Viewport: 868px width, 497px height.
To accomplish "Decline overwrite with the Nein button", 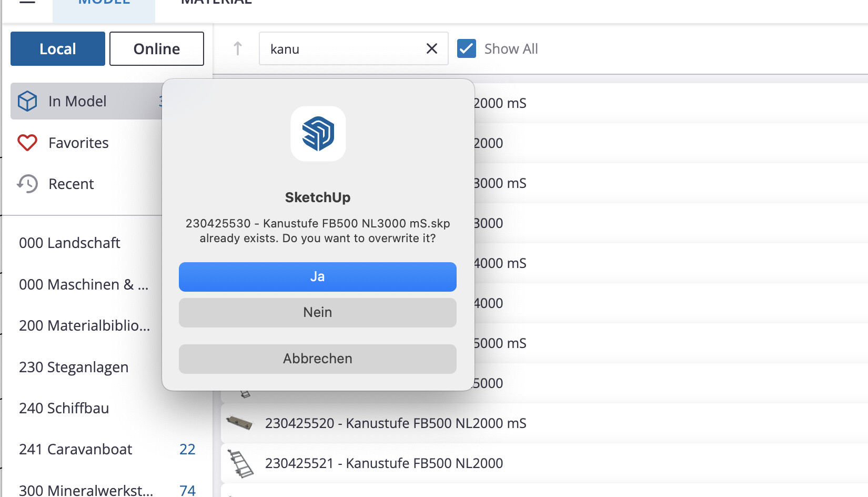I will 318,313.
